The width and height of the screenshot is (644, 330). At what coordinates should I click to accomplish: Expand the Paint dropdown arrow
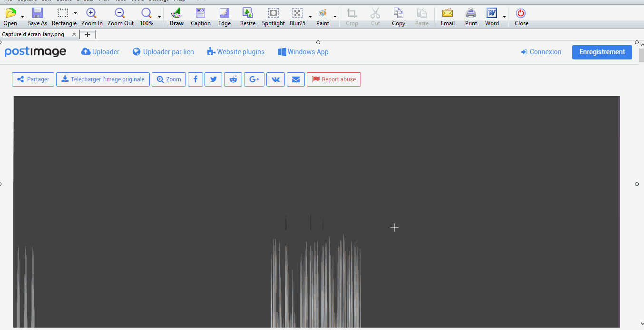pyautogui.click(x=335, y=17)
